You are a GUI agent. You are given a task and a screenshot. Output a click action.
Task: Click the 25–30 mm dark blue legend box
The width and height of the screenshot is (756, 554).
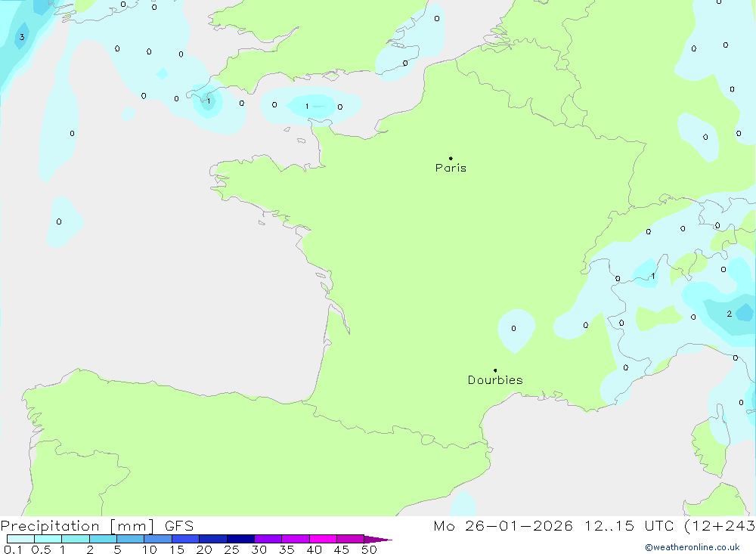tap(240, 539)
